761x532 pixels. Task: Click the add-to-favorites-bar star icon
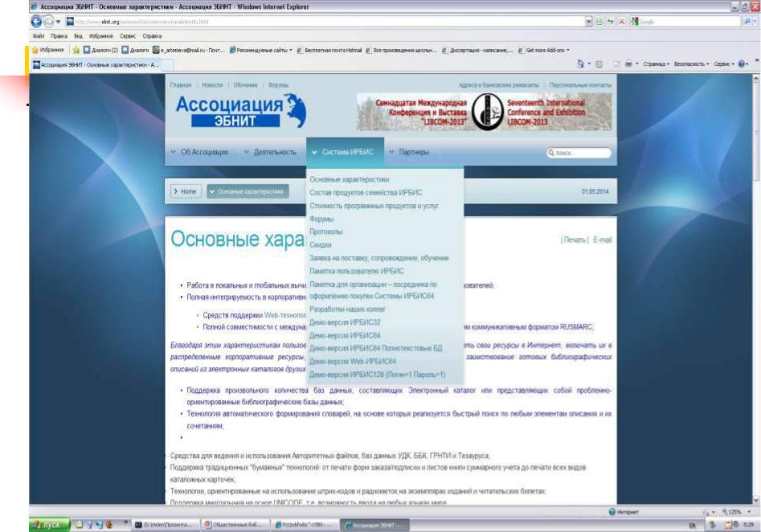click(76, 50)
